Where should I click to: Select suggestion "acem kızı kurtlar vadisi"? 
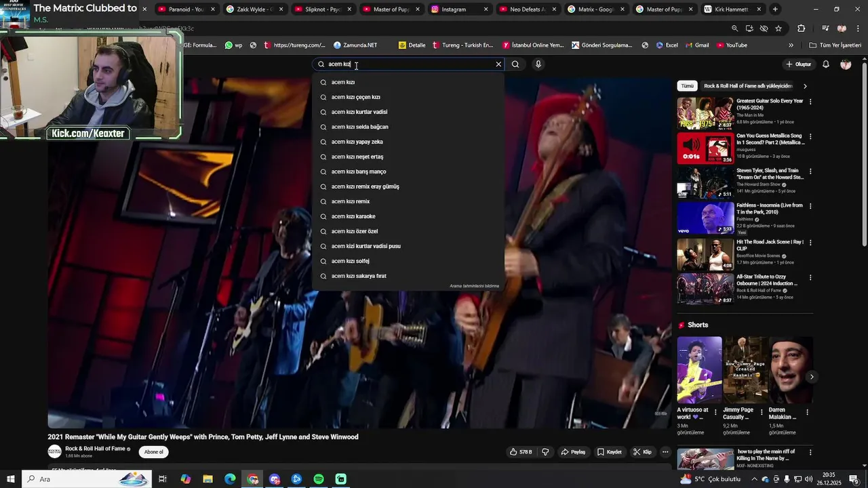[408, 112]
